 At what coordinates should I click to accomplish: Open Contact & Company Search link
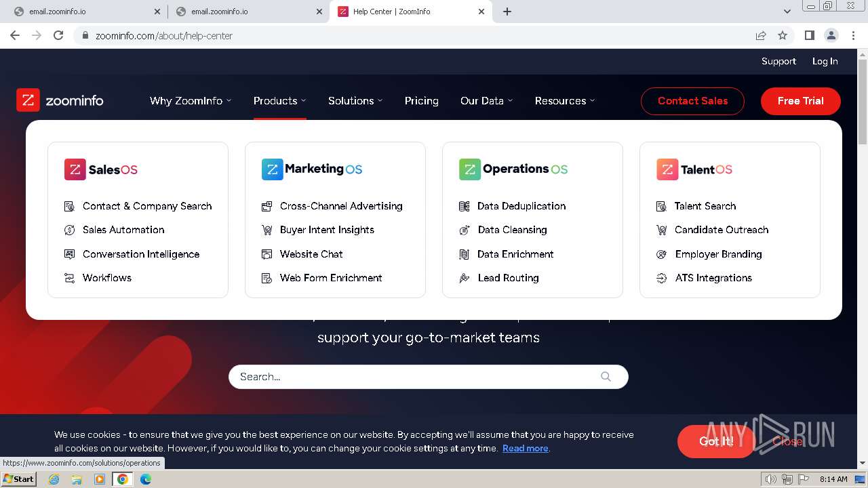147,206
